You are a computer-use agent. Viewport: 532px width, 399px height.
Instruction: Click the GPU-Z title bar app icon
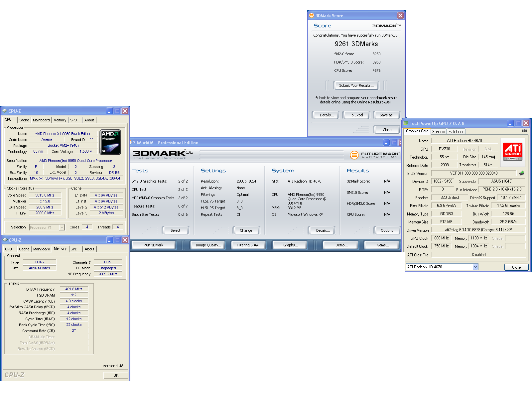click(406, 123)
